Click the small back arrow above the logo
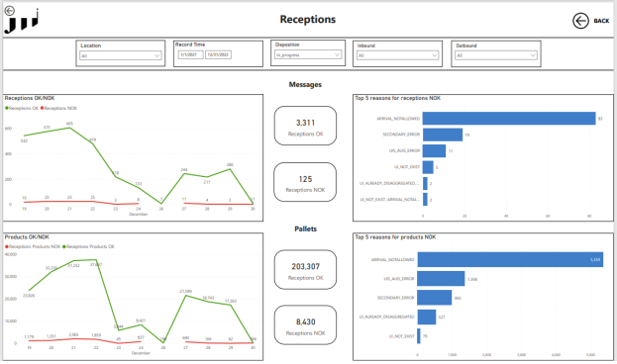Screen dimensions: 617x364 pyautogui.click(x=9, y=11)
